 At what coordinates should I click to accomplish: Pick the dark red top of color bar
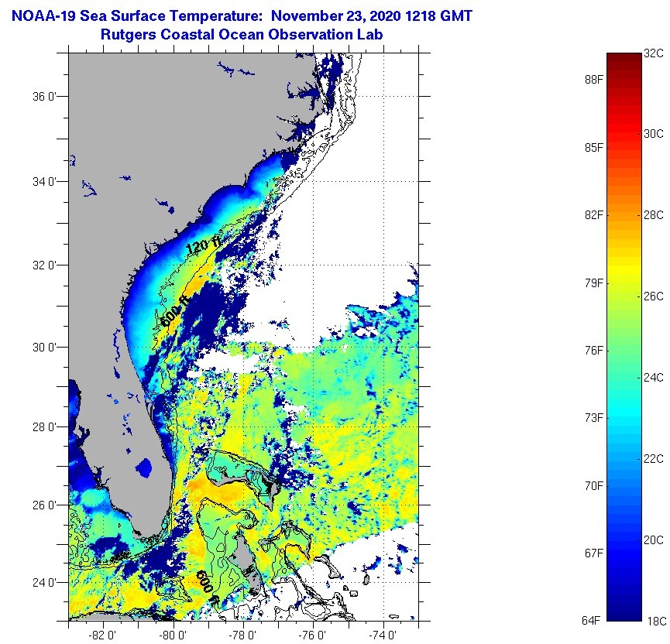coord(624,60)
